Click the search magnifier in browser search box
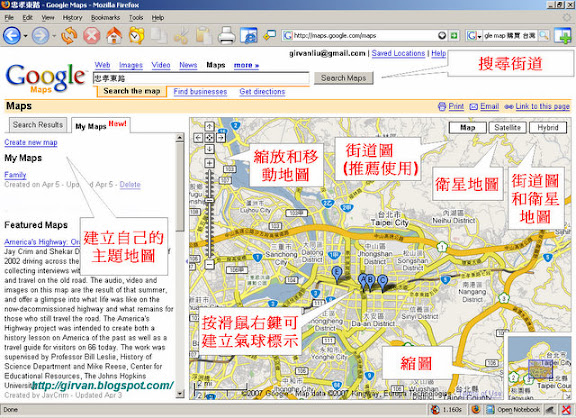576x418 pixels. tap(544, 36)
